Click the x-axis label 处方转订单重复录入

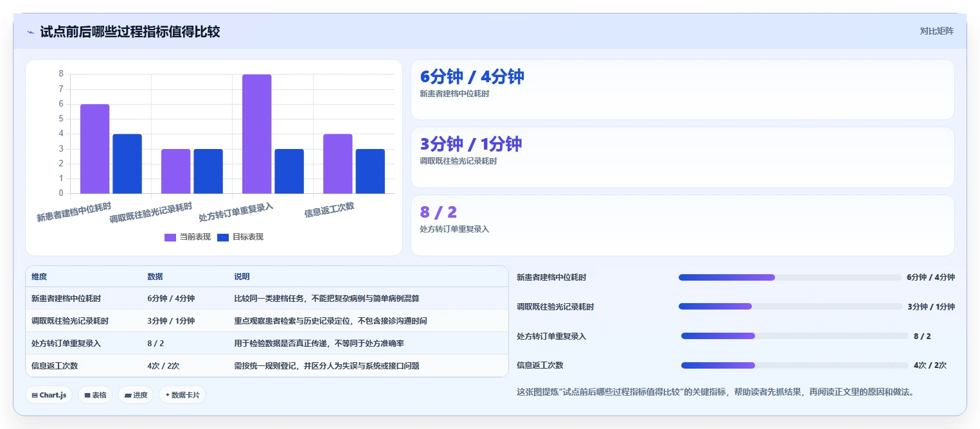(x=236, y=212)
